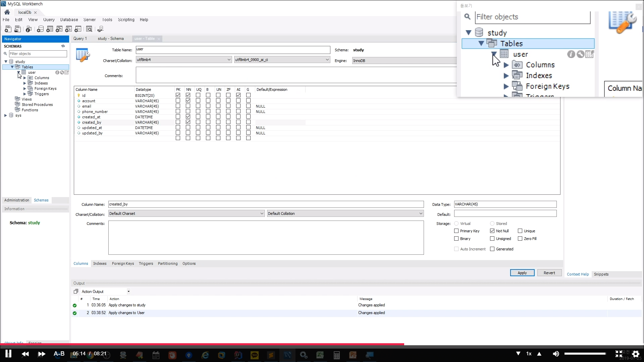Toggle Not Null checkbox in column details
This screenshot has height=362, width=644.
tap(492, 231)
